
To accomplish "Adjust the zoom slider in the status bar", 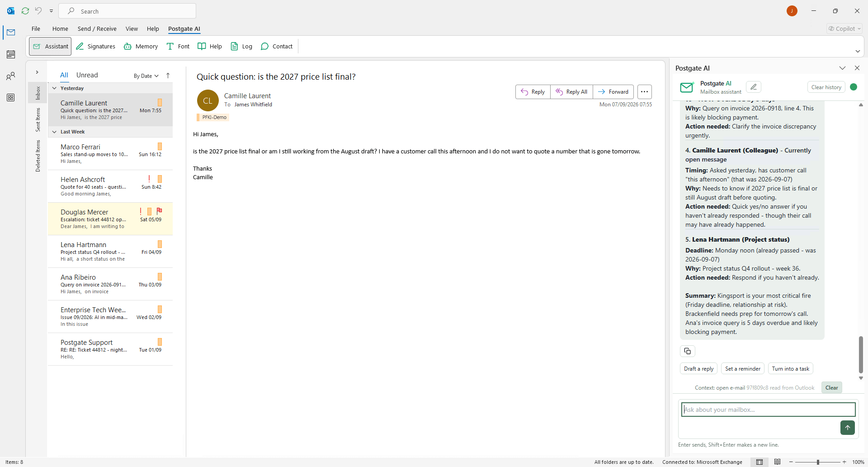I will [x=818, y=462].
